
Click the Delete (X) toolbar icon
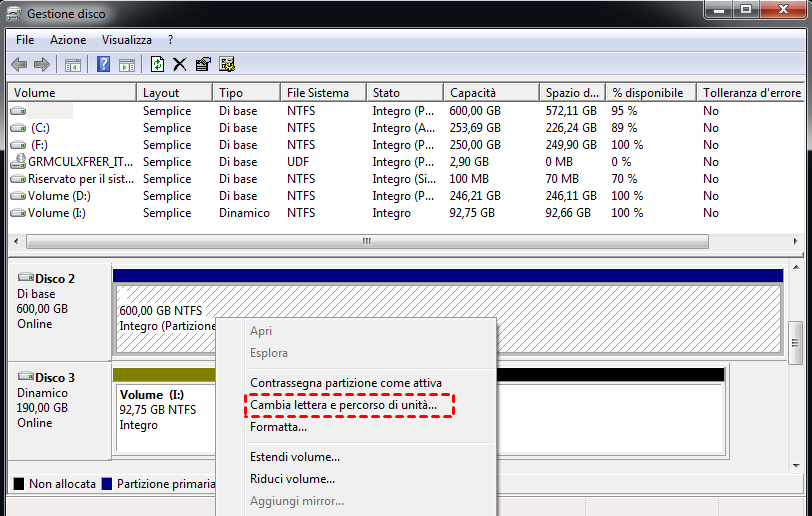180,65
